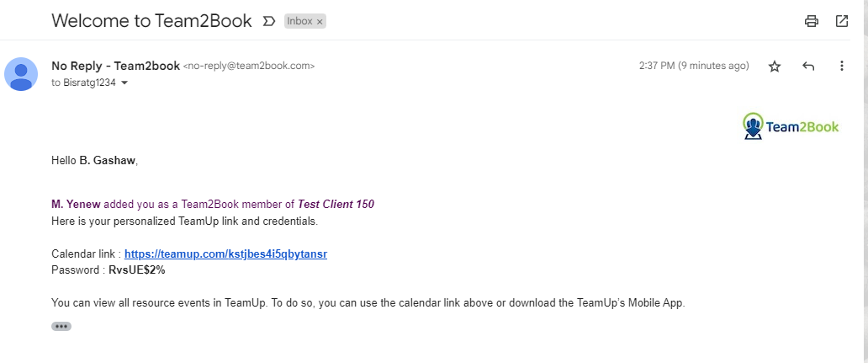This screenshot has width=868, height=363.
Task: Click the password text RvsUE$2%
Action: 137,270
